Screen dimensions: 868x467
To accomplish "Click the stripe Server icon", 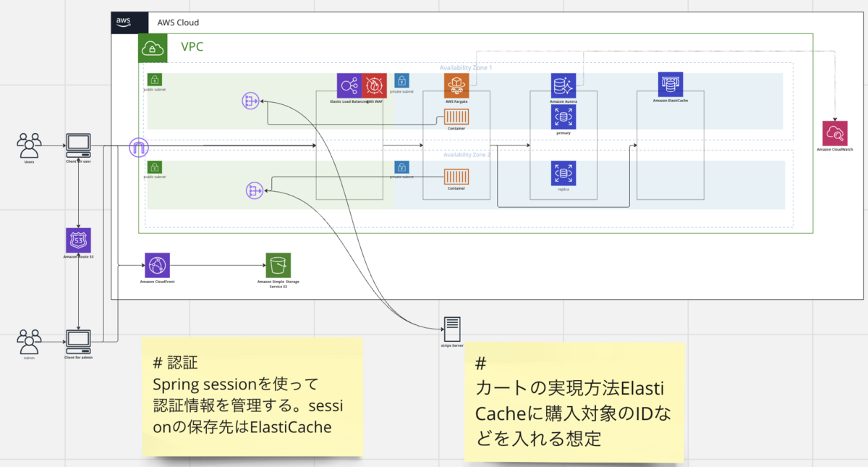I will [x=451, y=329].
